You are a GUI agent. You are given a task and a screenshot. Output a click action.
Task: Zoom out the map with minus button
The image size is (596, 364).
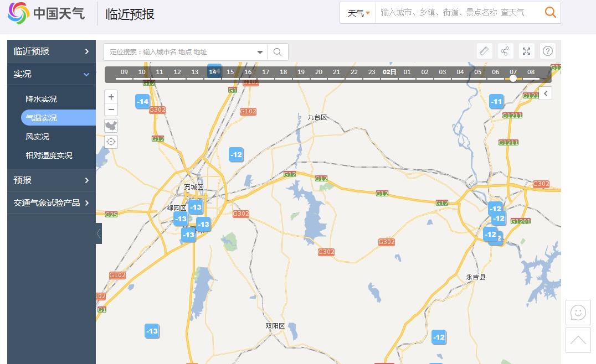111,110
